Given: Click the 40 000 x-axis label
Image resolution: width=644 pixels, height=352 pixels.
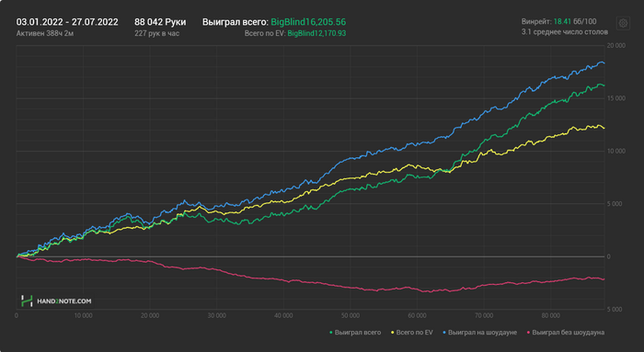Looking at the screenshot, I should click(x=283, y=315).
